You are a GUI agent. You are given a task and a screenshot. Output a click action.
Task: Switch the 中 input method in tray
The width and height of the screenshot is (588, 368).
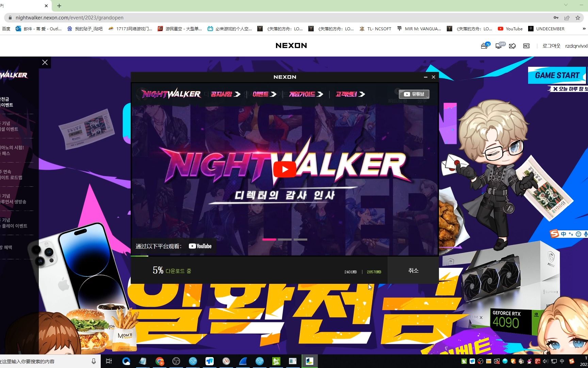click(562, 361)
